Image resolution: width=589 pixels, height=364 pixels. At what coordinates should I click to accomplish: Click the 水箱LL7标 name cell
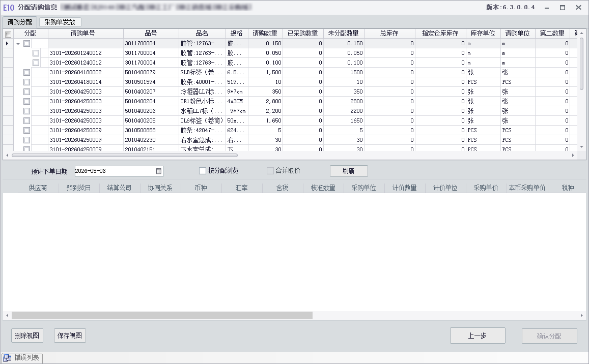coord(202,111)
